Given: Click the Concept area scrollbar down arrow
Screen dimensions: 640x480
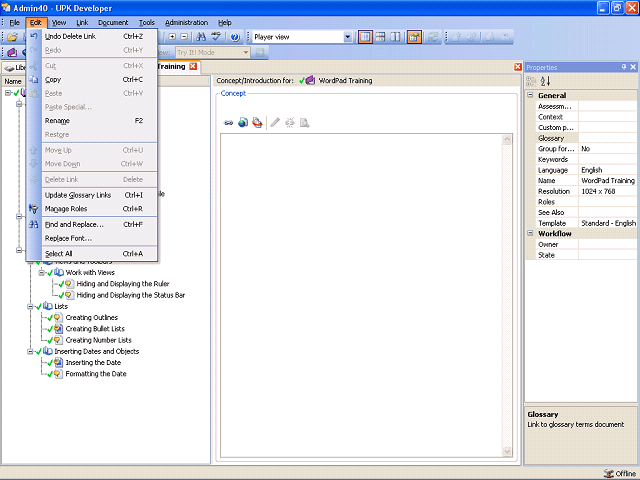Looking at the screenshot, I should [507, 451].
